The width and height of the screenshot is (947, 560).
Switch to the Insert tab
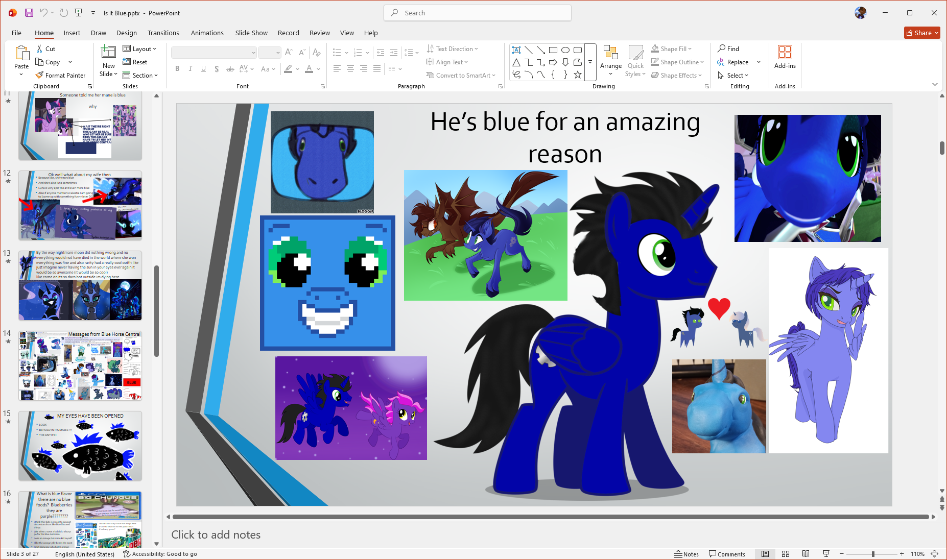[72, 33]
